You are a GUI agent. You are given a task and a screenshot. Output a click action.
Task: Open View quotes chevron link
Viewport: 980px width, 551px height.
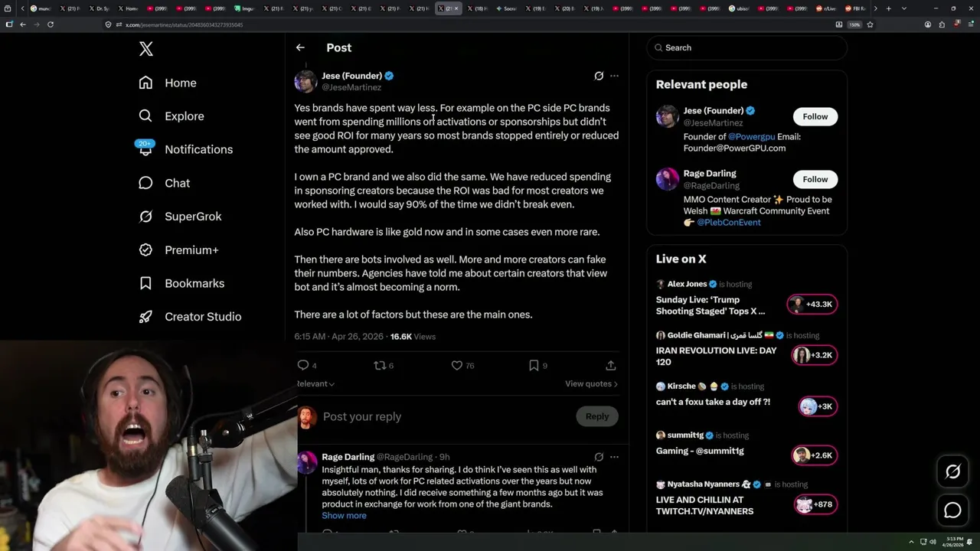(591, 383)
